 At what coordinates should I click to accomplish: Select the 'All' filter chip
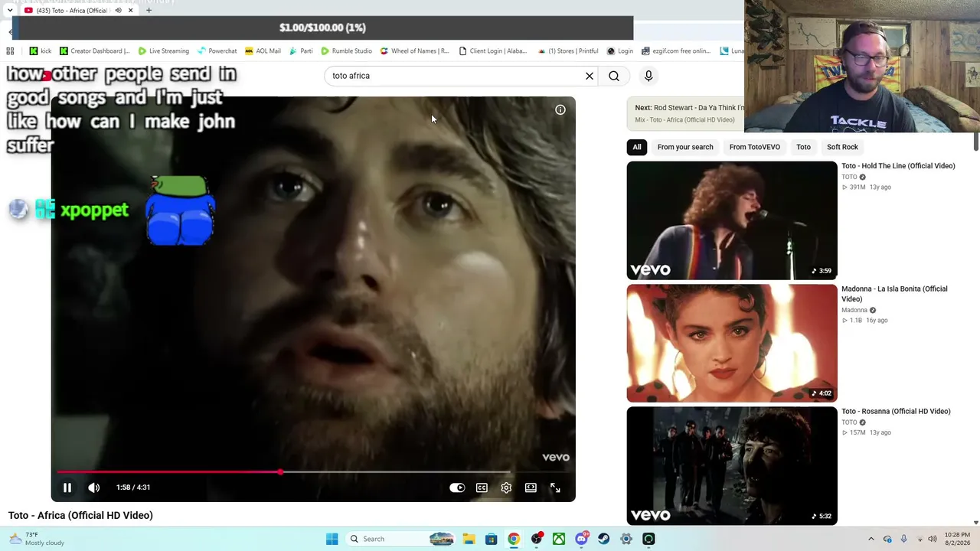[x=637, y=147]
